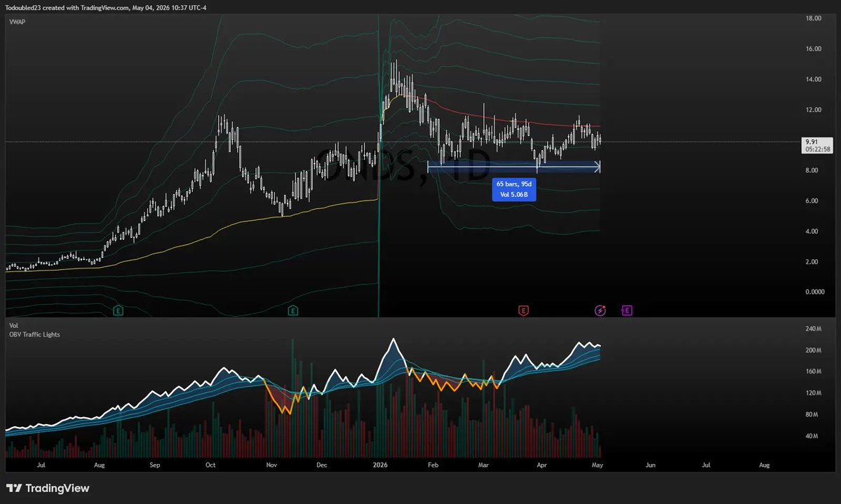Click the green earnings E marker near Aug
The image size is (841, 504).
tap(118, 311)
